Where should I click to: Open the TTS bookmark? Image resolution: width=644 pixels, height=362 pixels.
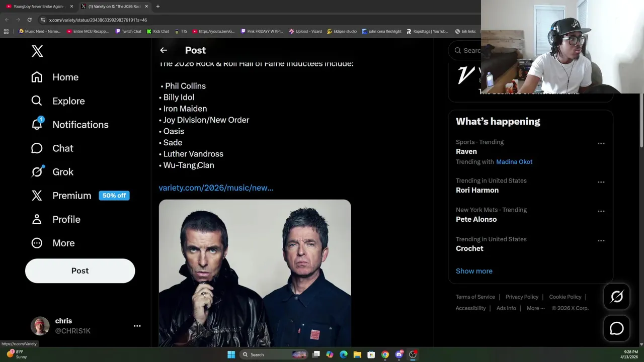point(181,31)
